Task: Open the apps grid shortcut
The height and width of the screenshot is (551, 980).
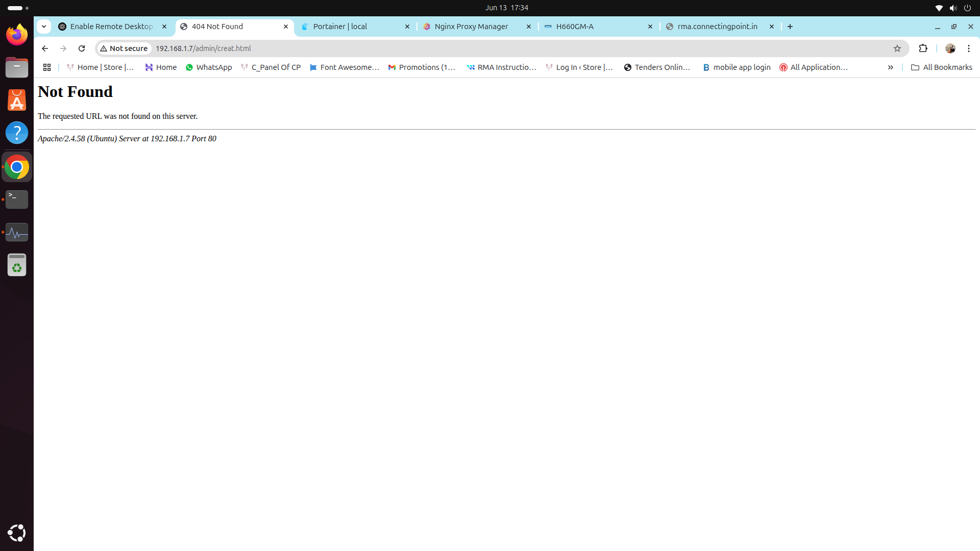Action: pyautogui.click(x=47, y=67)
